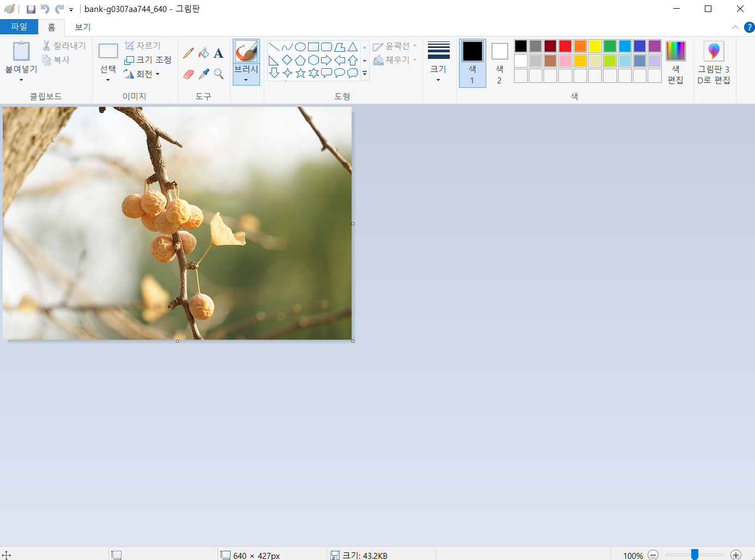Choose the Line shape
755x560 pixels.
[x=274, y=47]
